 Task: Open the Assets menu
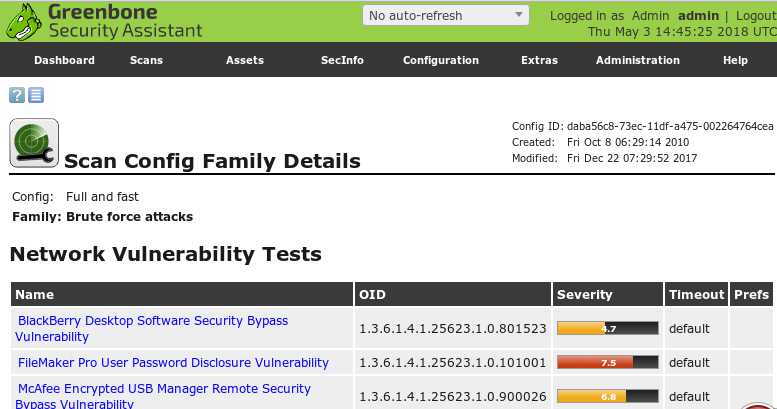(x=245, y=60)
